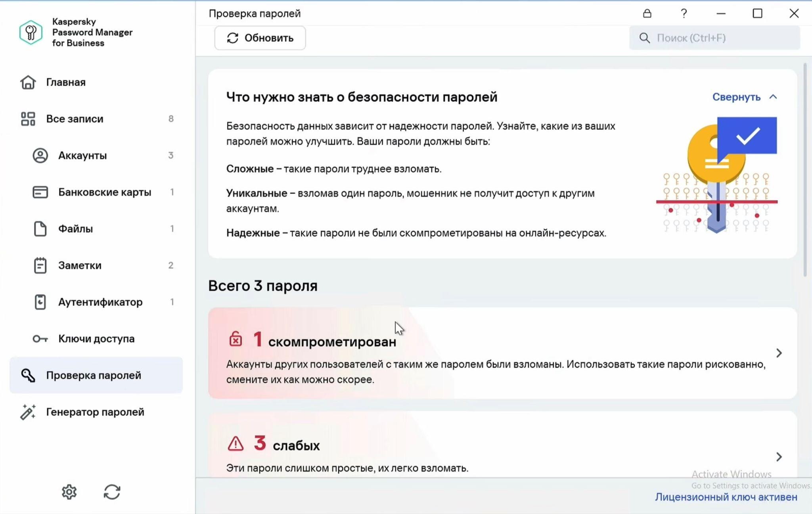Click the Все записи count badge 8

(x=171, y=119)
